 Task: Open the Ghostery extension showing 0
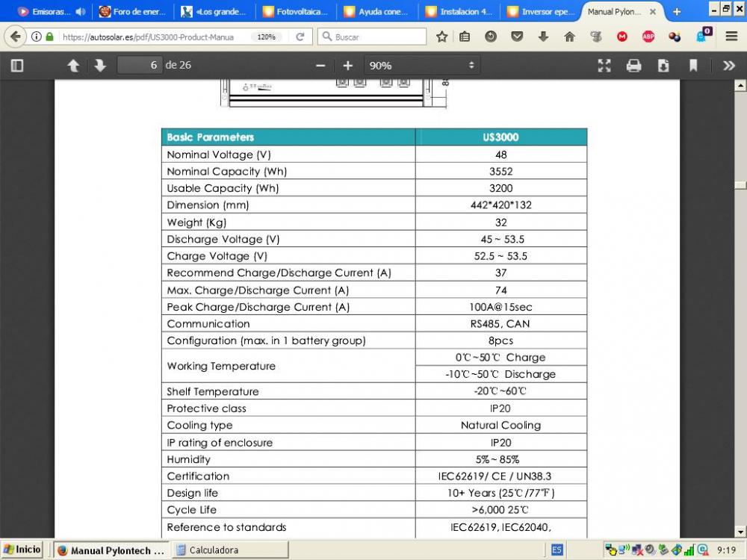tap(703, 35)
